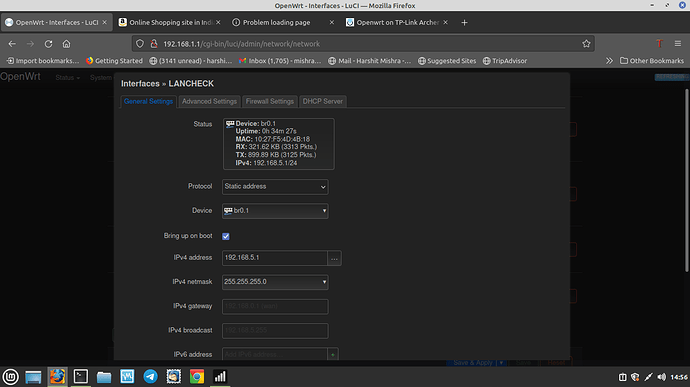Go back with the browser back arrow
Image resolution: width=690 pixels, height=387 pixels.
point(12,44)
